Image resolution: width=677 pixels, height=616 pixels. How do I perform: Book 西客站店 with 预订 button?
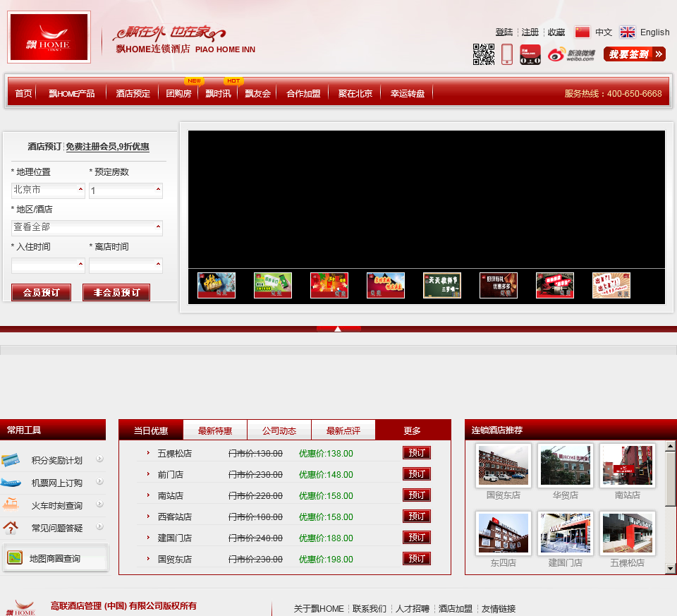click(417, 517)
